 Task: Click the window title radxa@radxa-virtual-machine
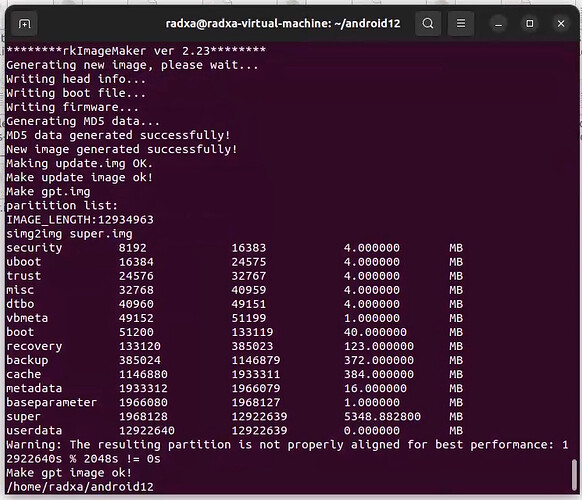(x=283, y=24)
